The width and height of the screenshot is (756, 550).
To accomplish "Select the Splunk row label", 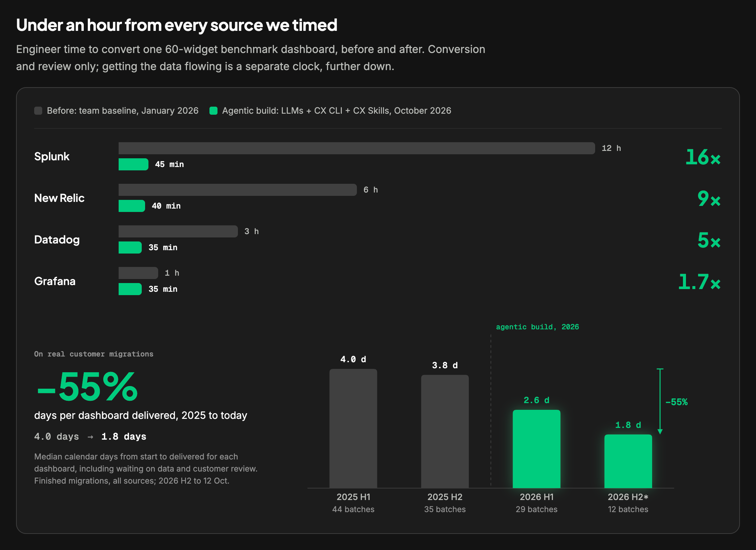I will tap(52, 156).
